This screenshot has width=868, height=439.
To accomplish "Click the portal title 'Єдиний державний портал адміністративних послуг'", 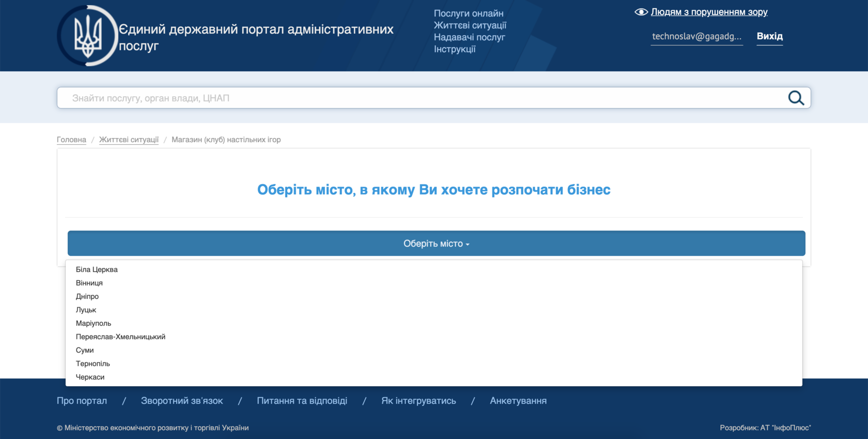I will tap(256, 37).
